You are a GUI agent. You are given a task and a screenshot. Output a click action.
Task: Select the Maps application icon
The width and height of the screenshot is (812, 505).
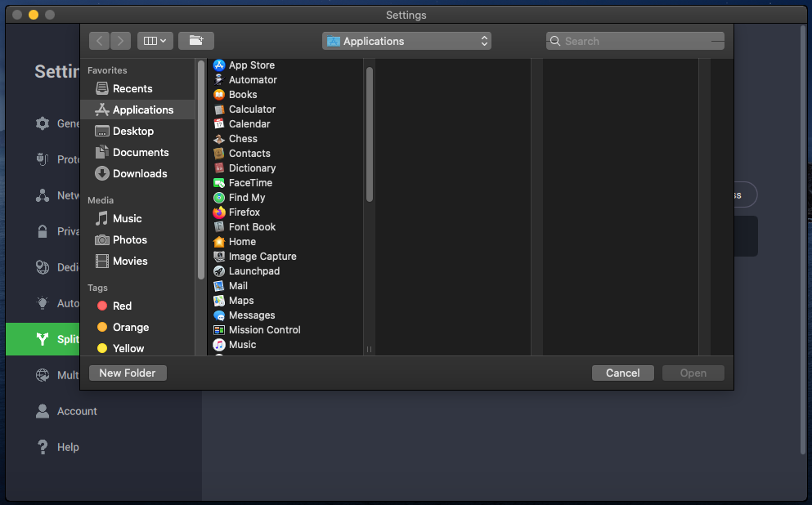(219, 301)
